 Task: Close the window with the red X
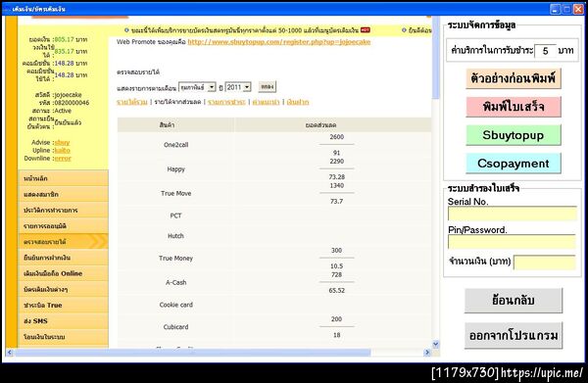pyautogui.click(x=578, y=9)
